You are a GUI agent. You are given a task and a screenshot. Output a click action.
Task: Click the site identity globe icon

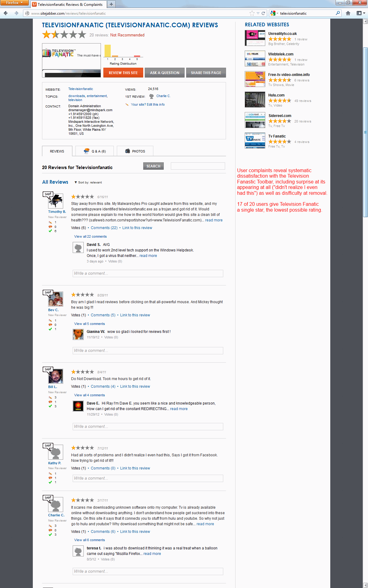27,13
